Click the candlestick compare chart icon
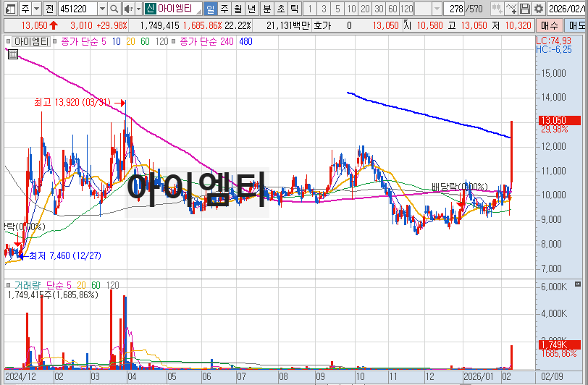Viewport: 588px width, 385px height. tap(497, 8)
